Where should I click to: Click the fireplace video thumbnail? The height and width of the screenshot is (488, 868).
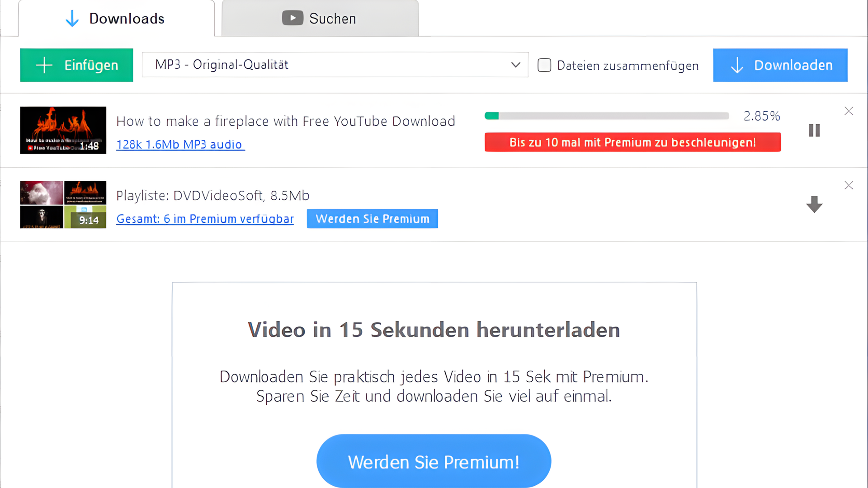(x=63, y=130)
